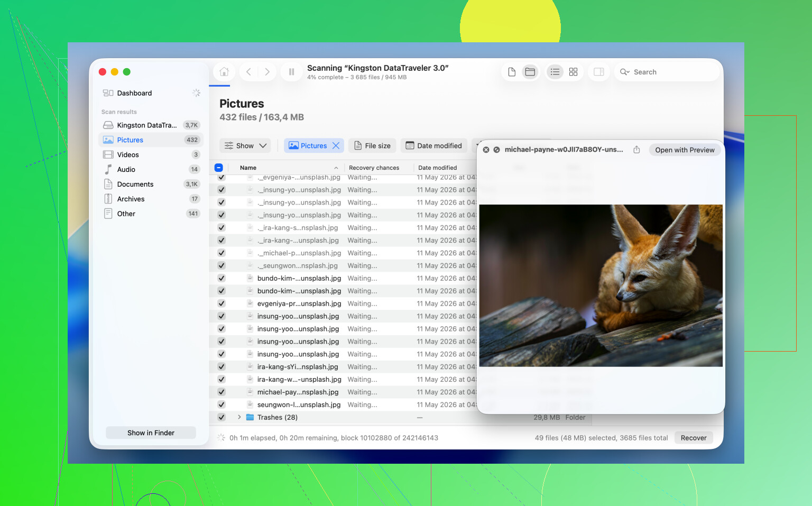Uncheck the ira-kang-w...-unsplash.jpg checkbox

(222, 380)
